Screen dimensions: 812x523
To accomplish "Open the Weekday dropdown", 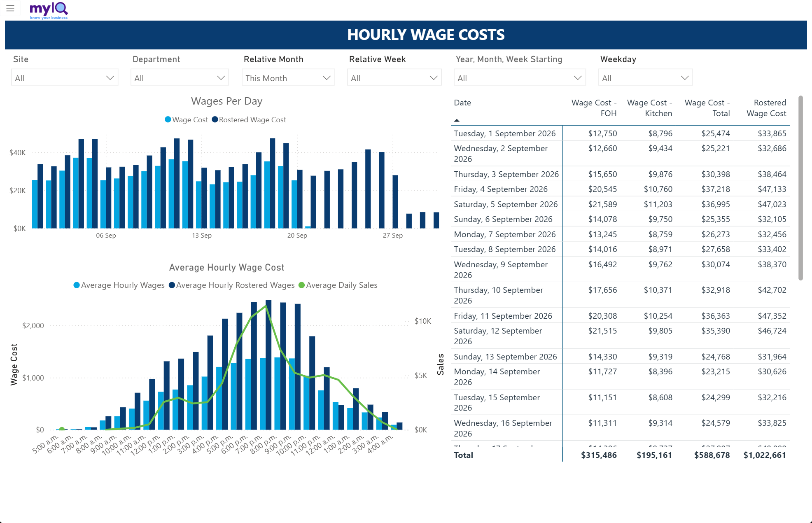I will [x=646, y=78].
